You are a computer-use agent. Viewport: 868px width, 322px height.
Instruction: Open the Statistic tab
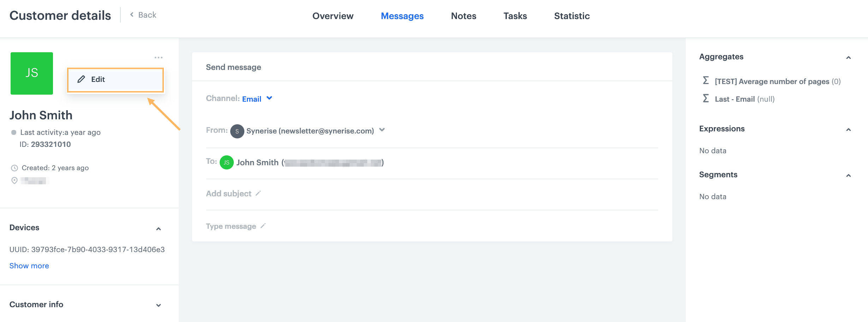coord(572,16)
